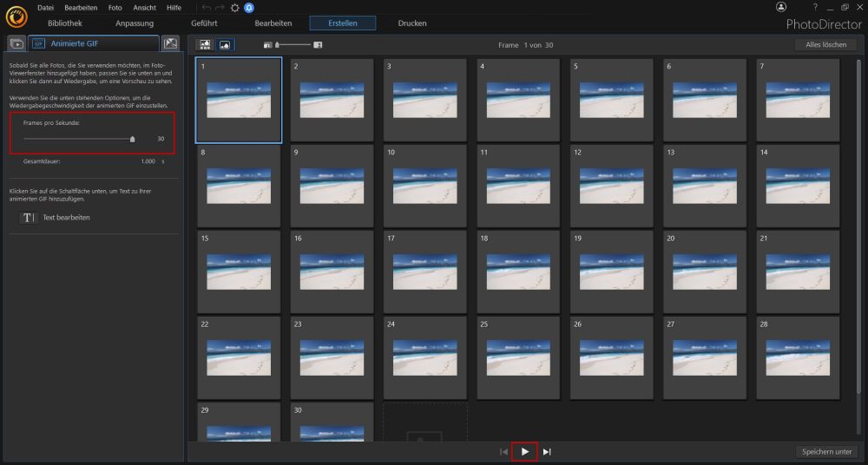Click the Alles löschen button
This screenshot has width=868, height=465.
coord(825,44)
